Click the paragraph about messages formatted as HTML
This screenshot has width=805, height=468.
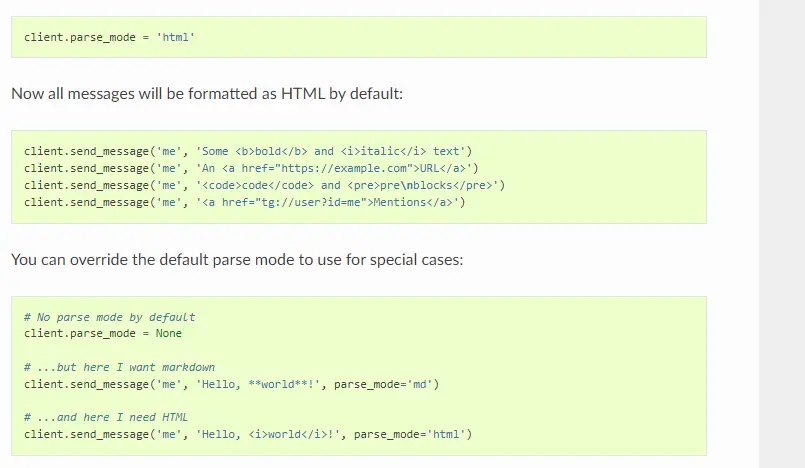click(x=207, y=94)
